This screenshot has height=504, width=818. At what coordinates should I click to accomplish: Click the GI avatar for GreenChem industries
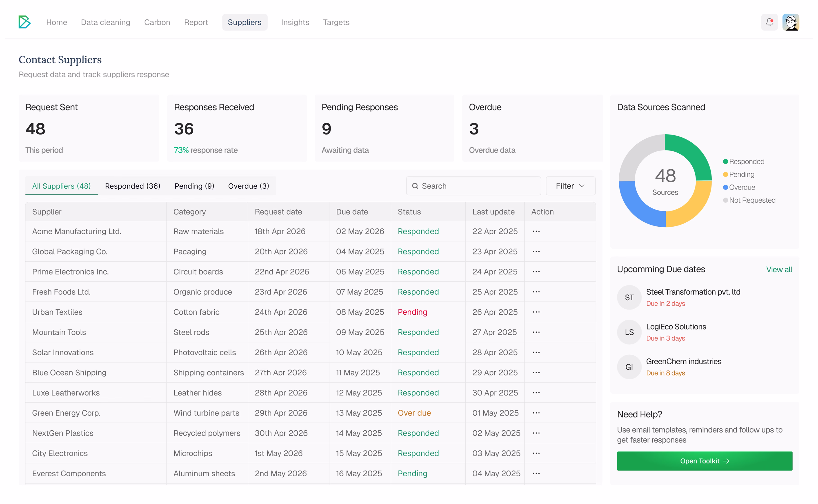629,367
